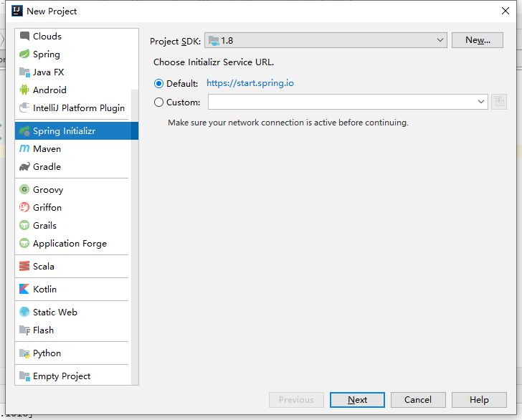
Task: Open the https://start.spring.io link
Action: (250, 83)
